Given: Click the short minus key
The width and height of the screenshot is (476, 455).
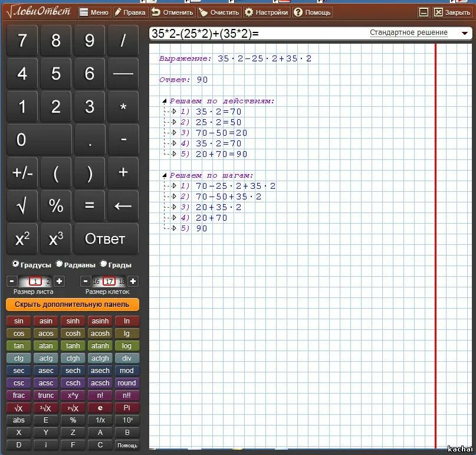Looking at the screenshot, I should [x=123, y=140].
